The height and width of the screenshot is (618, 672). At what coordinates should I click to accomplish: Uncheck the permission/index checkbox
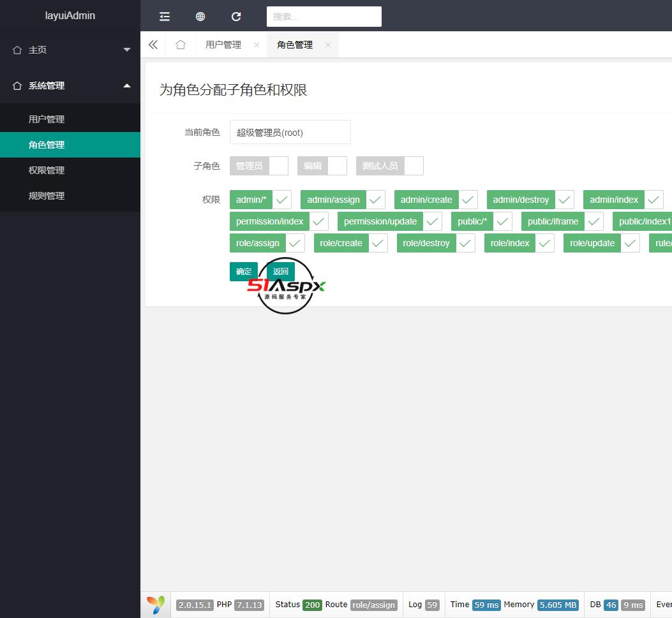tap(279, 221)
